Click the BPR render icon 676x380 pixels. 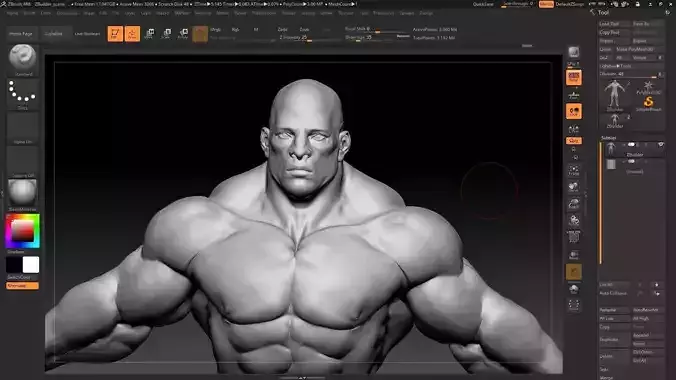point(573,53)
